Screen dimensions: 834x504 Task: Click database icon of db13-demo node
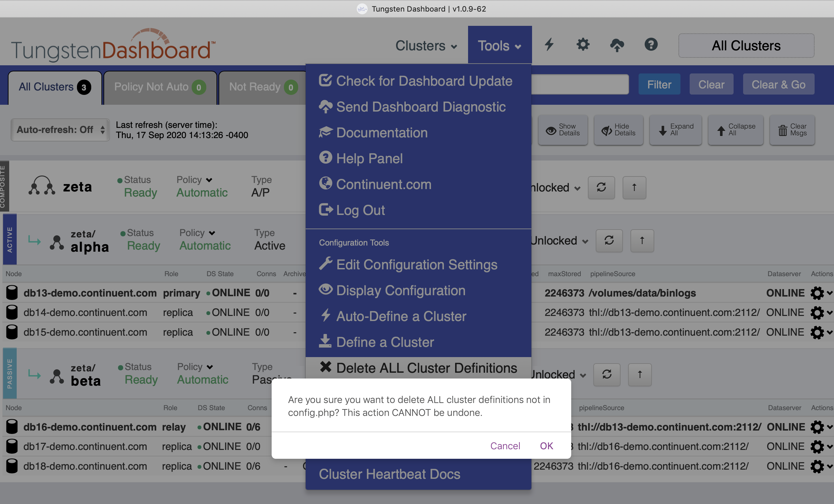(x=12, y=293)
